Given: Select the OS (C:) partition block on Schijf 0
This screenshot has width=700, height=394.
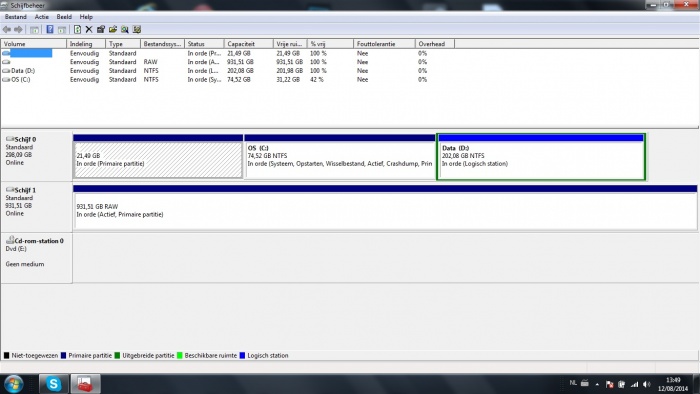Looking at the screenshot, I should tap(340, 157).
